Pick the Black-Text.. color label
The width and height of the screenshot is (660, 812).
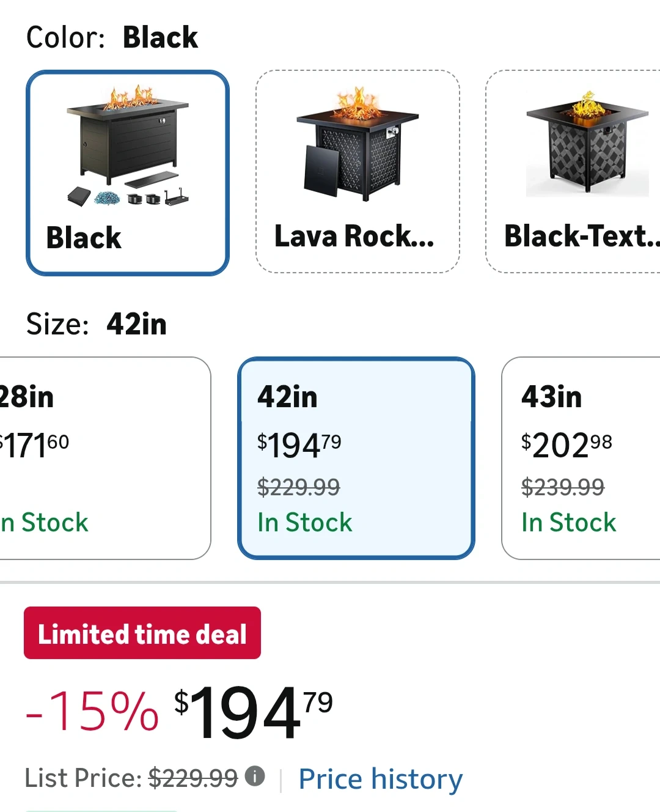coord(581,237)
